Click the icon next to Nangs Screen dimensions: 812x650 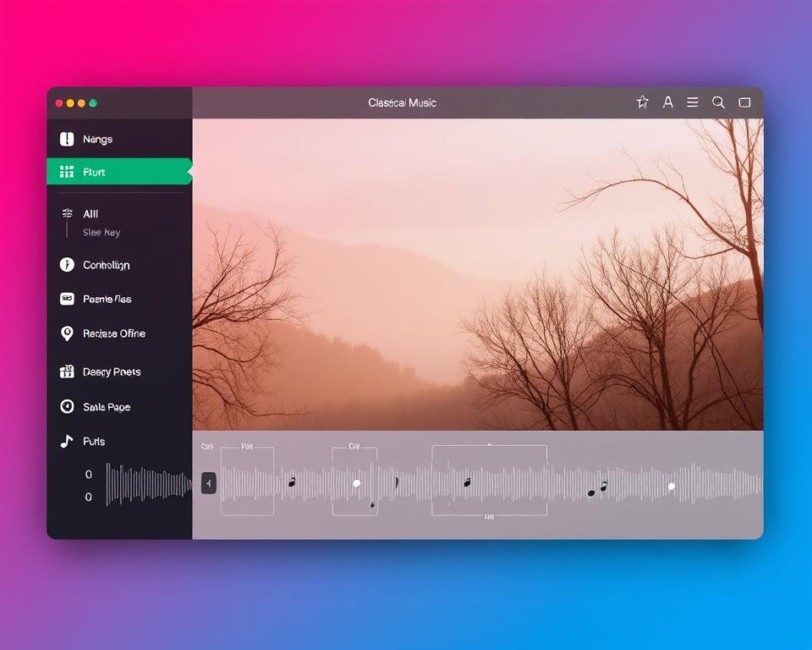click(x=67, y=140)
